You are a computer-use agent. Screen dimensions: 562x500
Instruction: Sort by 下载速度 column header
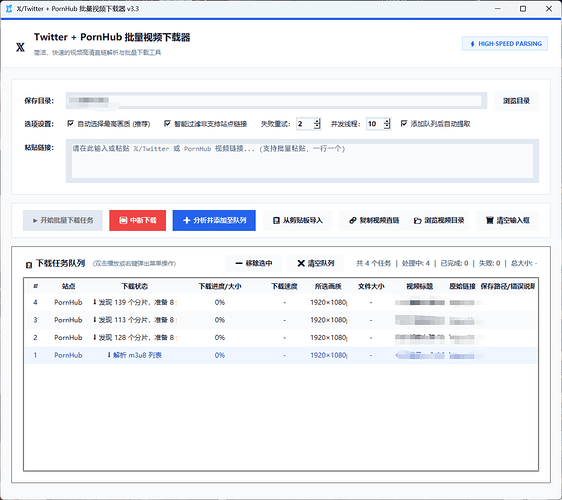pyautogui.click(x=284, y=286)
